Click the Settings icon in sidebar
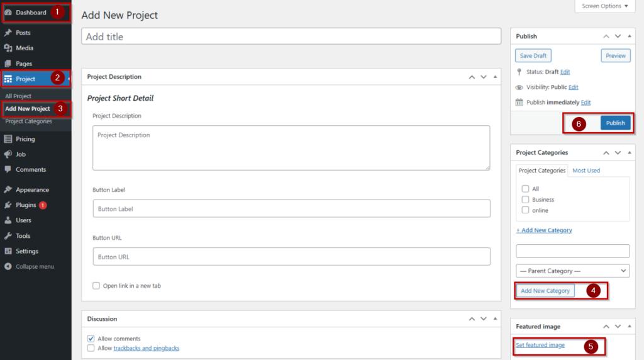The height and width of the screenshot is (360, 644). (x=8, y=251)
